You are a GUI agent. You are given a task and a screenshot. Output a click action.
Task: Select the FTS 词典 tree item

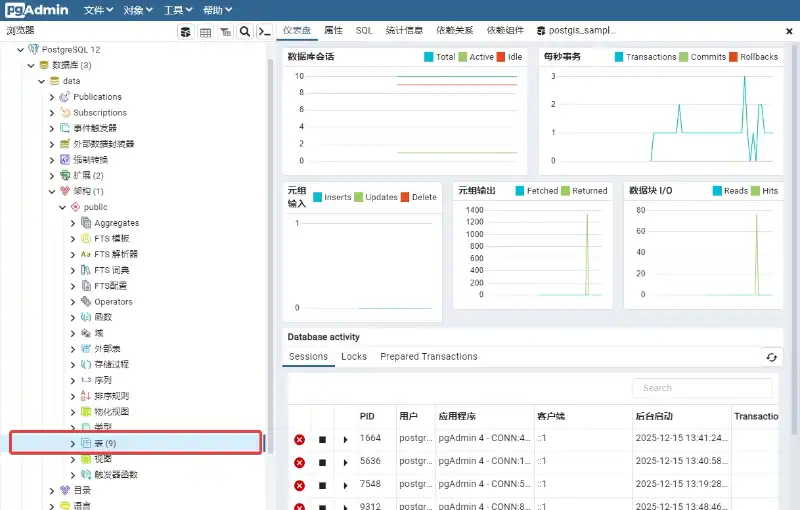pos(111,270)
